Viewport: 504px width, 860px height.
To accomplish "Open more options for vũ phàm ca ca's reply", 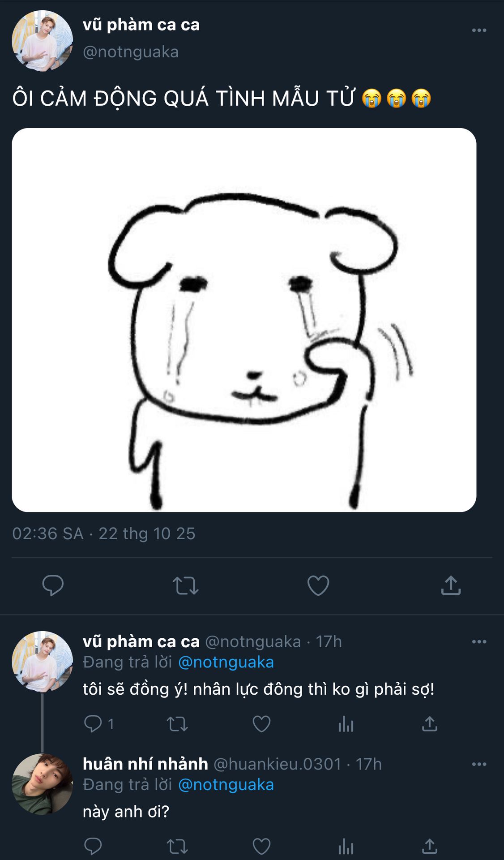I will point(479,642).
